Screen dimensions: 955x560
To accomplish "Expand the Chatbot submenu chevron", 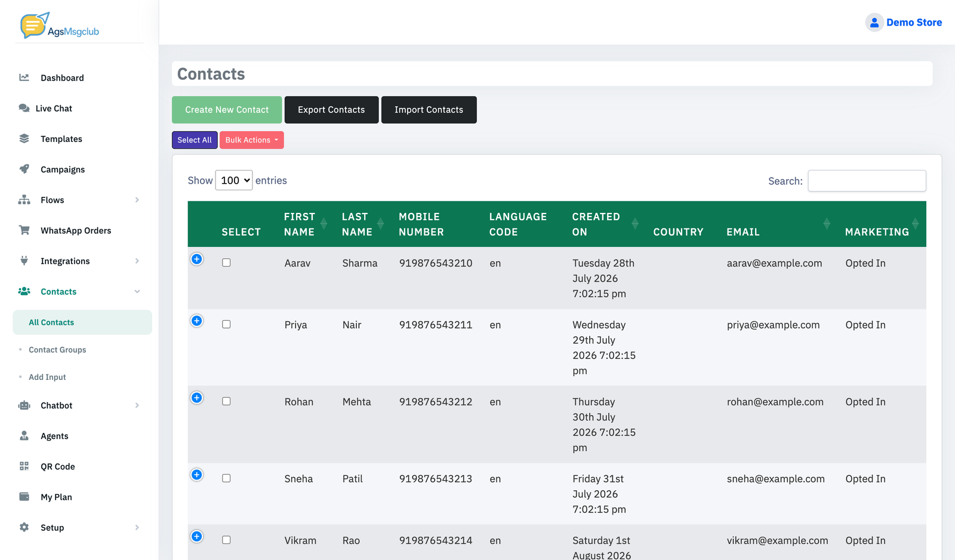I will click(x=137, y=406).
